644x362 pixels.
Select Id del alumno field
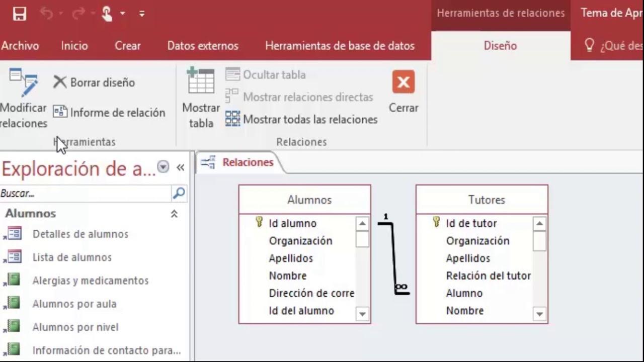tap(301, 311)
